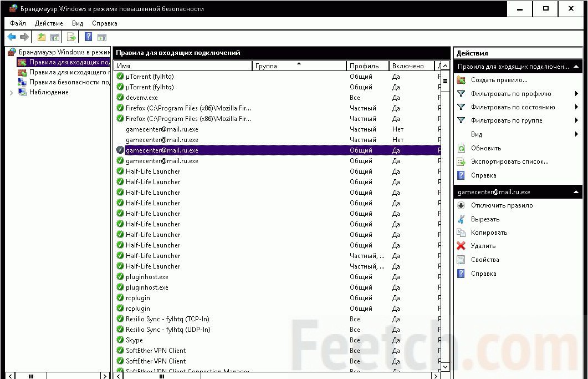Click the Фильтровать по профилю funnel icon

coord(461,94)
